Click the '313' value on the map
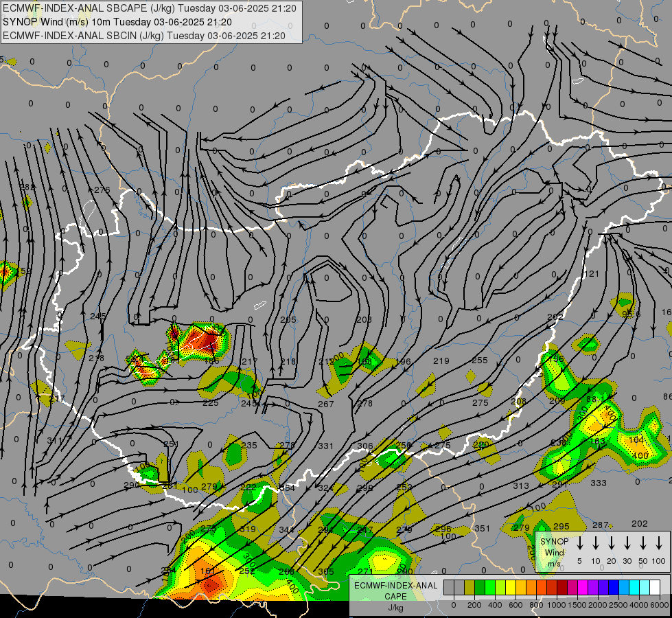Image resolution: width=672 pixels, height=618 pixels. (521, 485)
